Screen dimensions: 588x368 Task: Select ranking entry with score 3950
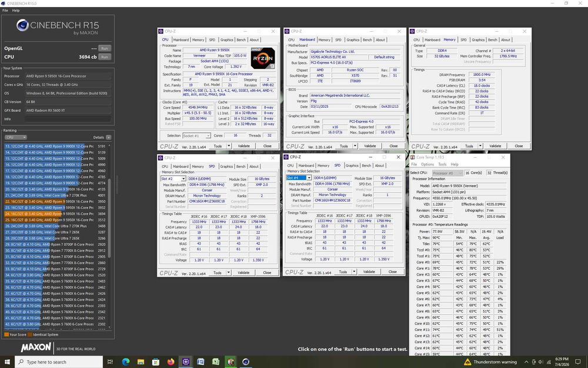pyautogui.click(x=56, y=201)
